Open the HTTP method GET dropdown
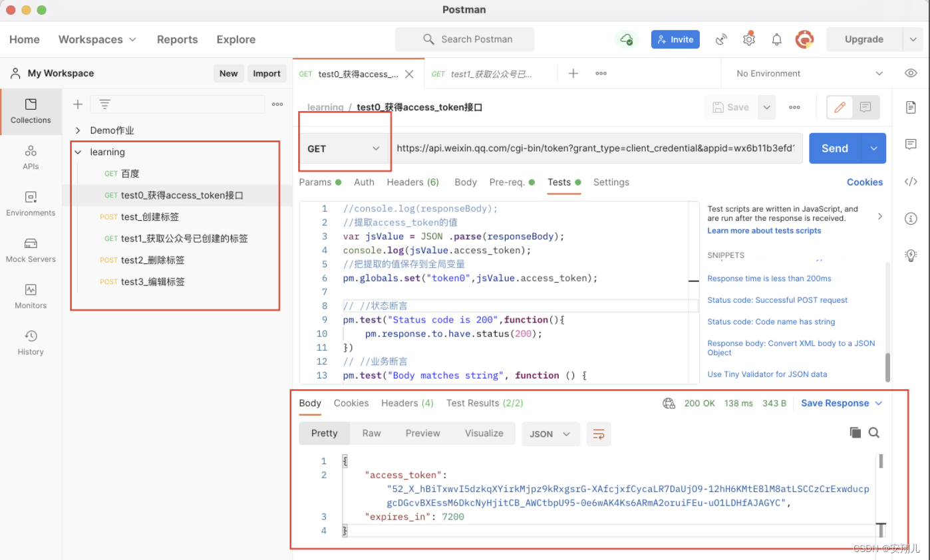 click(x=344, y=148)
